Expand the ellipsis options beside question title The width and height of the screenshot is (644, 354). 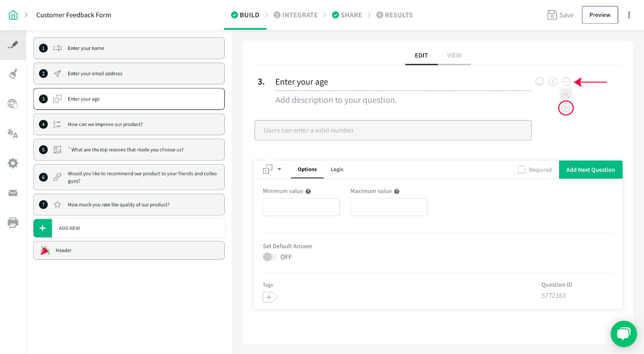566,82
